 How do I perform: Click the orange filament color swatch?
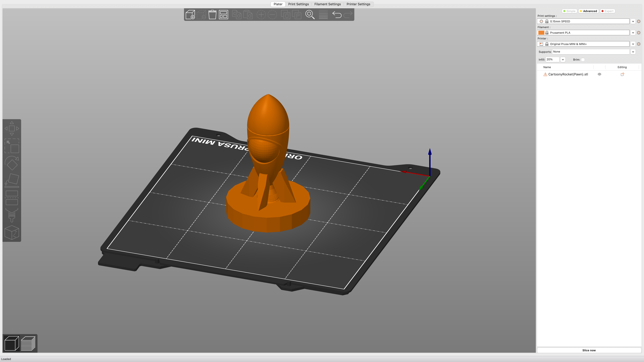[541, 33]
